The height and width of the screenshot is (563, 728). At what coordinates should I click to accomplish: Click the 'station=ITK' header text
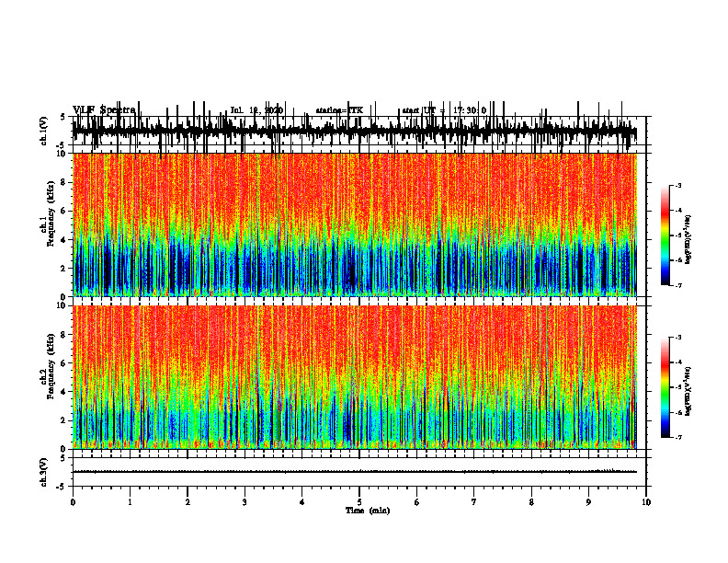(339, 110)
